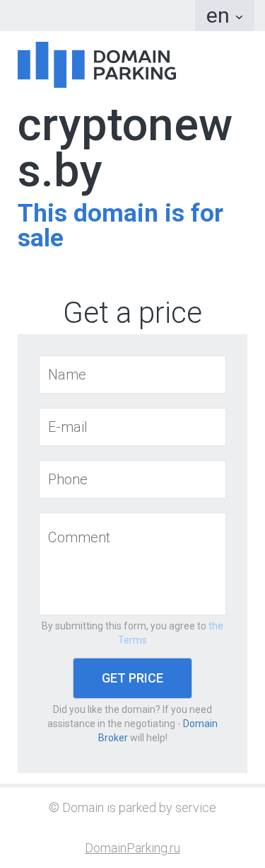Follow the "Domain Broker" link
Viewport: 265px width, 868px height.
point(157,731)
